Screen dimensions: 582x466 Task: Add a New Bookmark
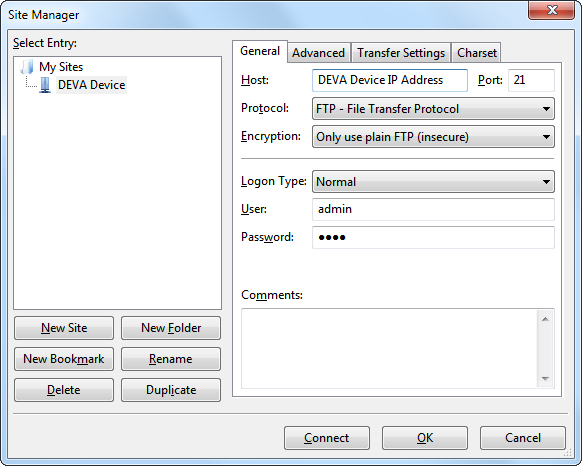coord(64,359)
